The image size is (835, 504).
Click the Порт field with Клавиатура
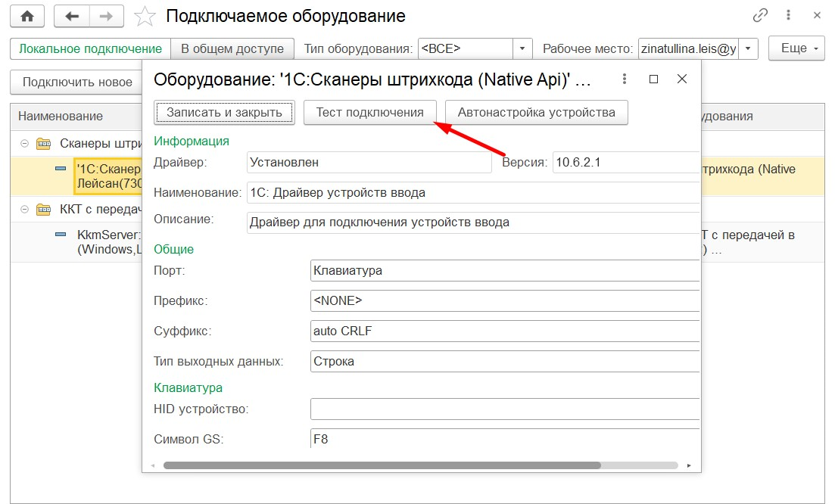point(505,270)
